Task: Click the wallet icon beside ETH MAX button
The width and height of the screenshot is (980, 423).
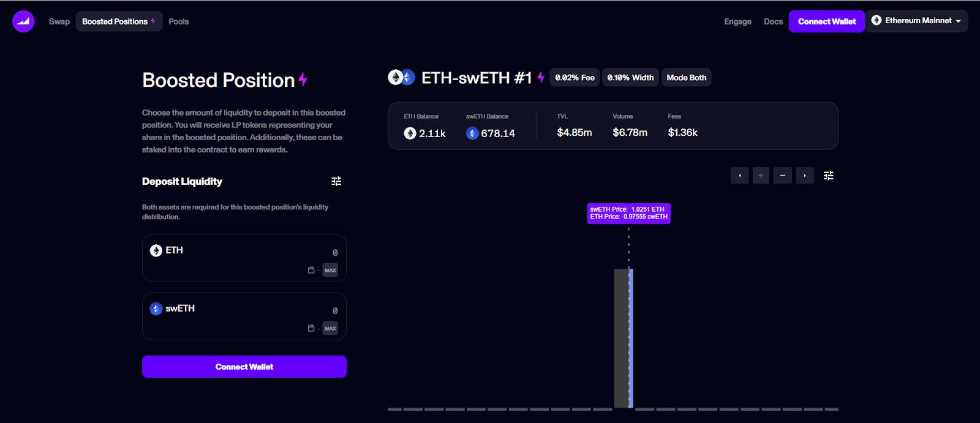Action: pos(311,270)
